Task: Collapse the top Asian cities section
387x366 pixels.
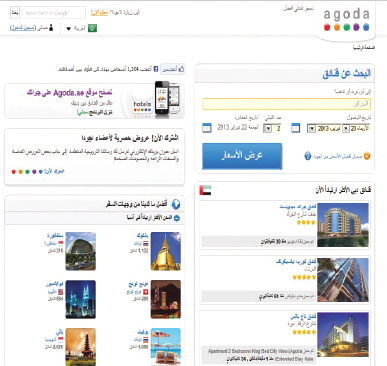Action: click(177, 218)
